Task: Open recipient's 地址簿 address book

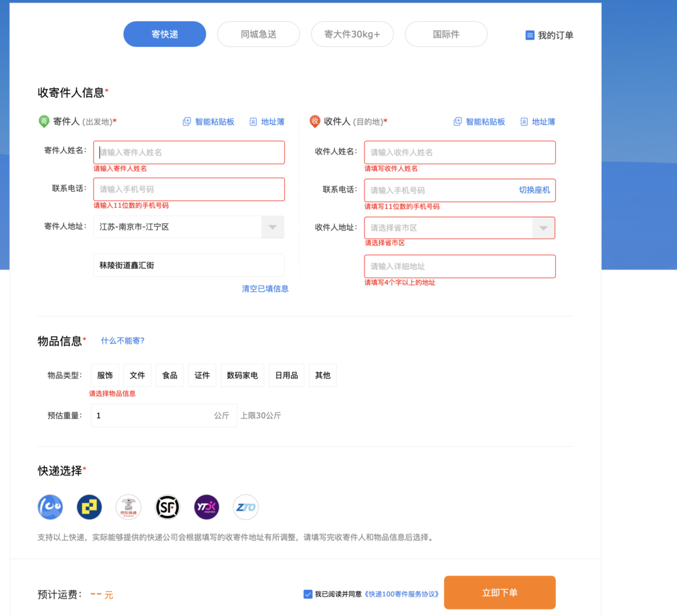Action: (537, 122)
